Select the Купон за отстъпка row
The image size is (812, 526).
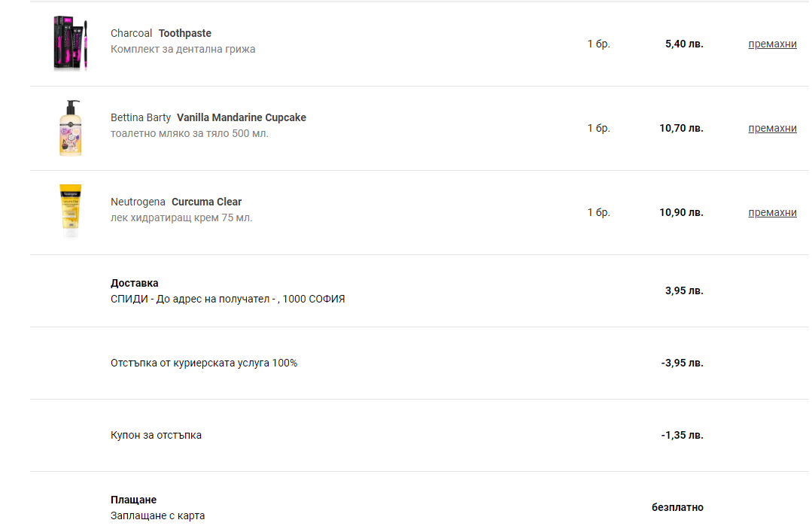[419, 436]
